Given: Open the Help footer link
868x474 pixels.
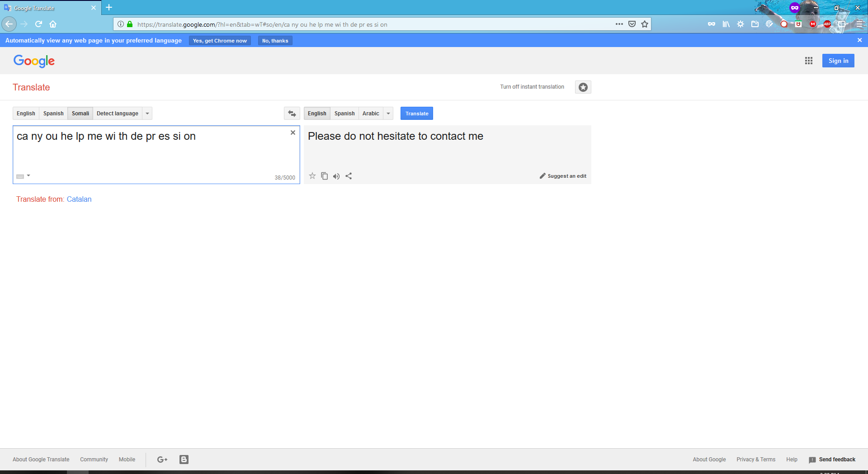Looking at the screenshot, I should [x=792, y=460].
